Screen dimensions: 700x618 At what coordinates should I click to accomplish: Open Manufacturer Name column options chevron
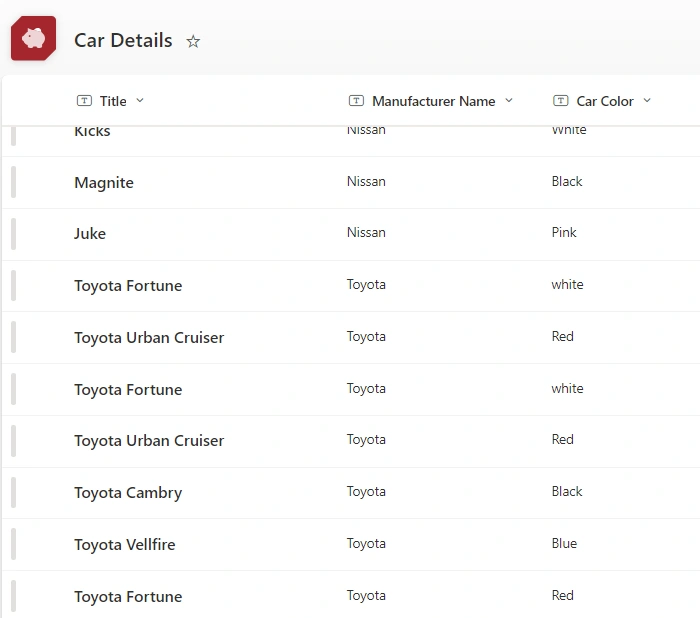coord(508,100)
